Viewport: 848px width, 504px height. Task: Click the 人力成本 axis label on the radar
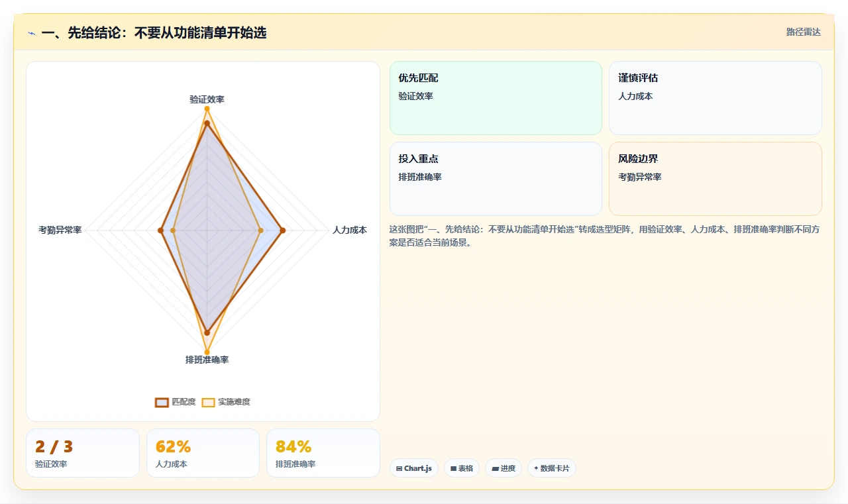[349, 230]
